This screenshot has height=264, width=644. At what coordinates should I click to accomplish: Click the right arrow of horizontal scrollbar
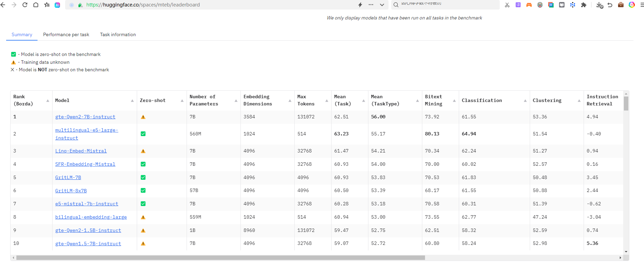pyautogui.click(x=620, y=258)
